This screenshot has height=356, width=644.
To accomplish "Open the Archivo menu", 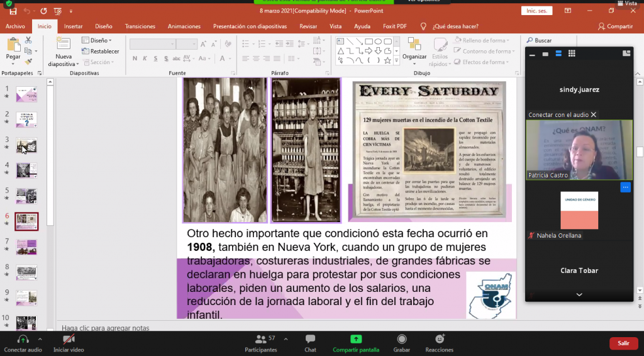I will [15, 26].
